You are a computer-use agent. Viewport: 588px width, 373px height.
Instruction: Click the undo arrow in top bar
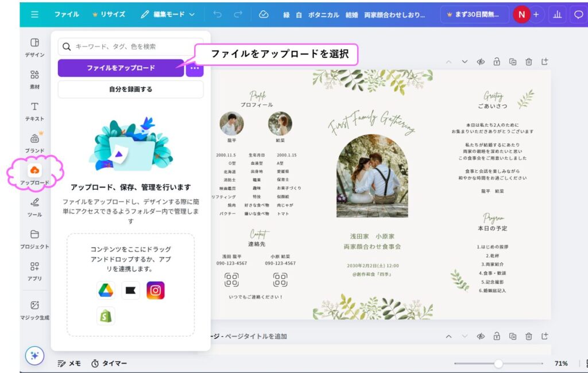[x=218, y=14]
